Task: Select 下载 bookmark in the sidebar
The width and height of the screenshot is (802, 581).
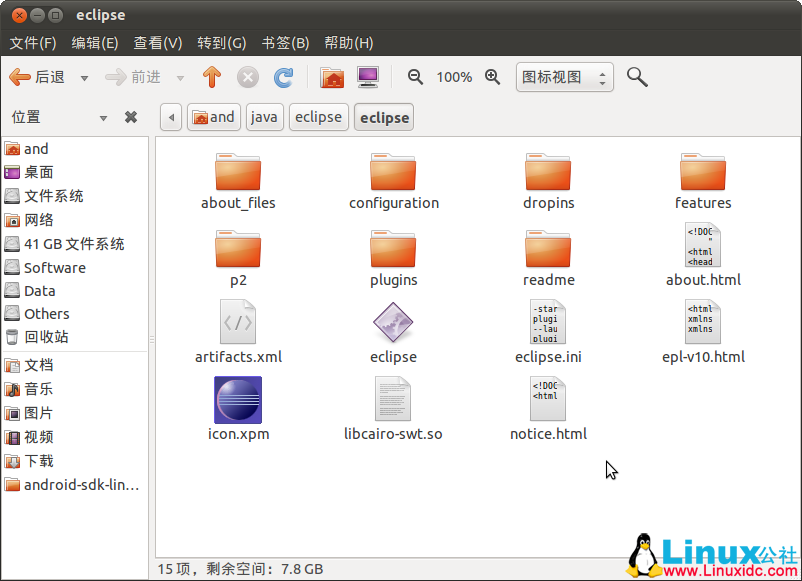Action: [75, 461]
